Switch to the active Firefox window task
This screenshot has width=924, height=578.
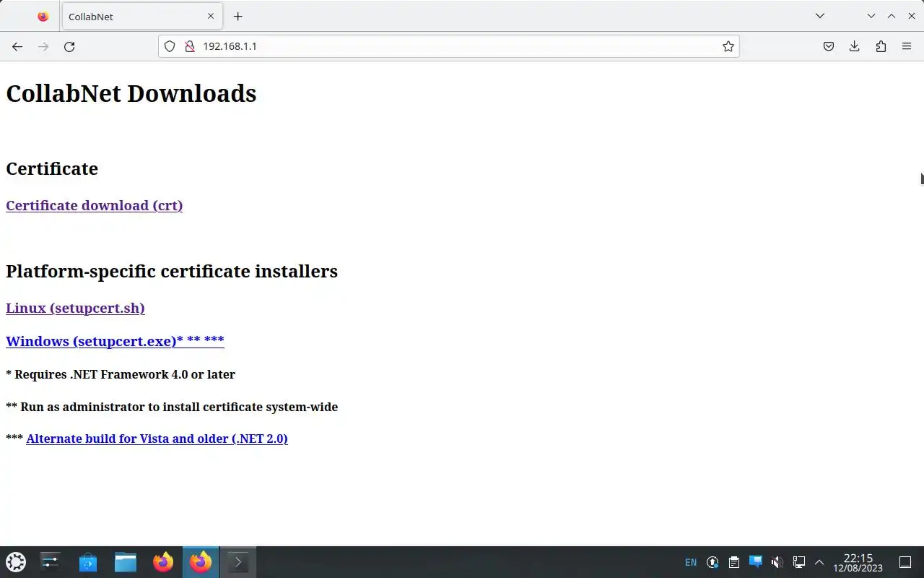tap(201, 562)
